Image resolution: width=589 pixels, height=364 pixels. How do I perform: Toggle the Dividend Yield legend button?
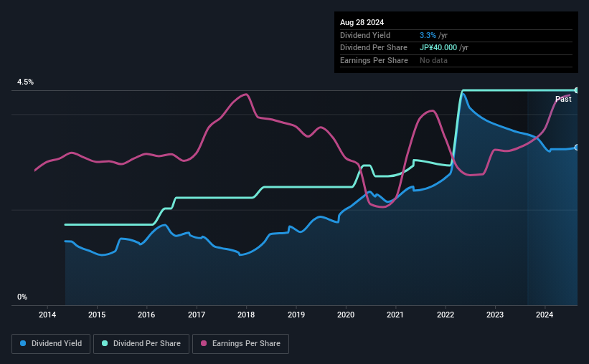pos(51,344)
